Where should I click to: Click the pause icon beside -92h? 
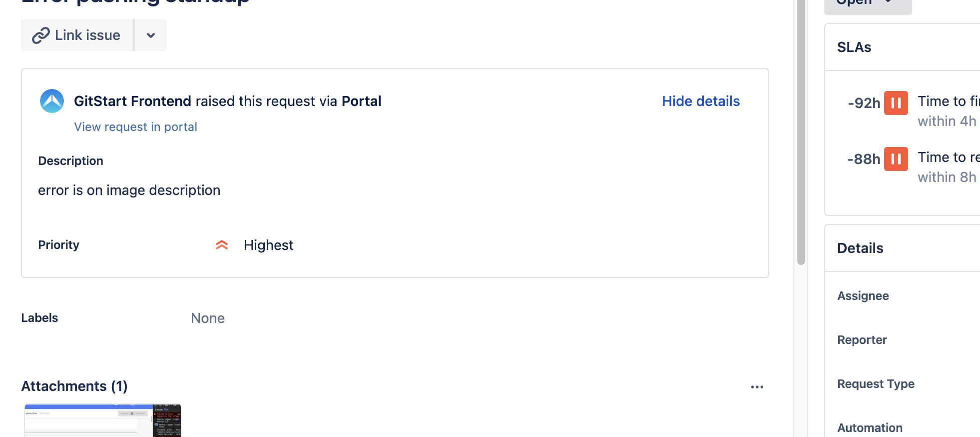(x=896, y=103)
